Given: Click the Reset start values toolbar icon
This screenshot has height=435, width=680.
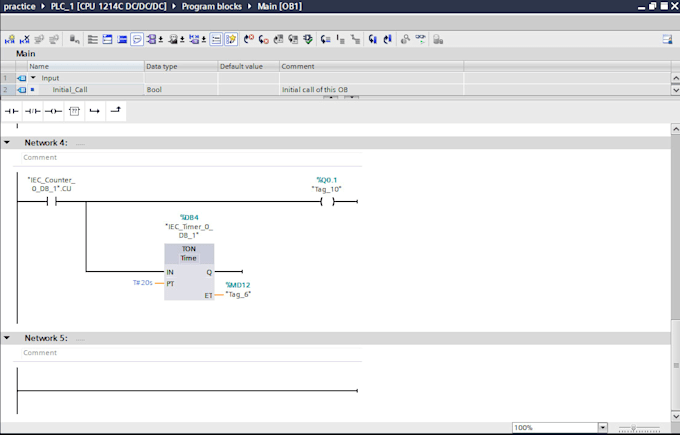Looking at the screenshot, I should pyautogui.click(x=75, y=40).
